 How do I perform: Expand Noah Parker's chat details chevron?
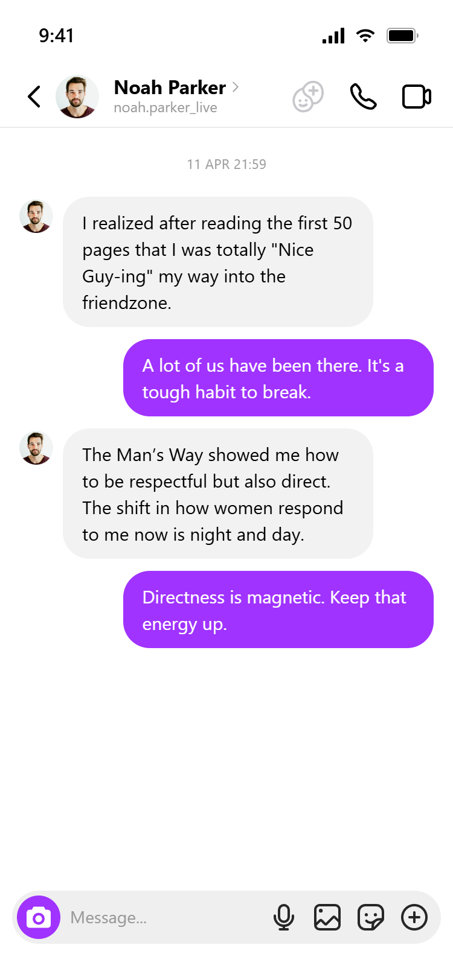pyautogui.click(x=236, y=87)
